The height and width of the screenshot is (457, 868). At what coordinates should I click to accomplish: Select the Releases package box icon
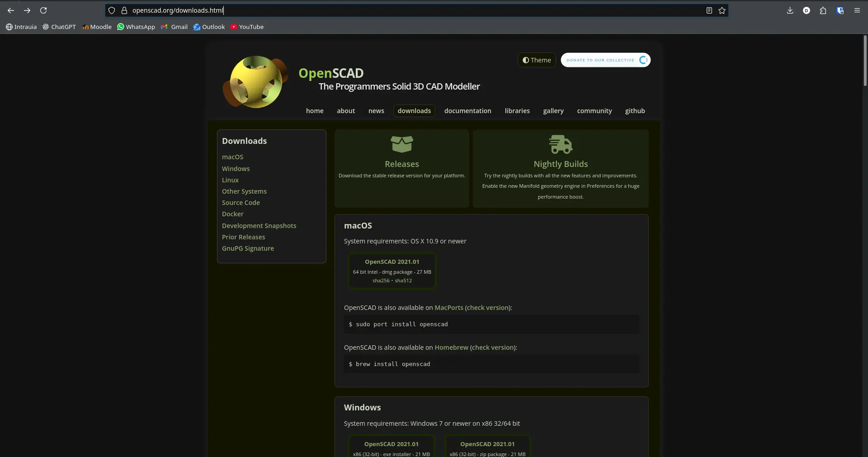(401, 144)
